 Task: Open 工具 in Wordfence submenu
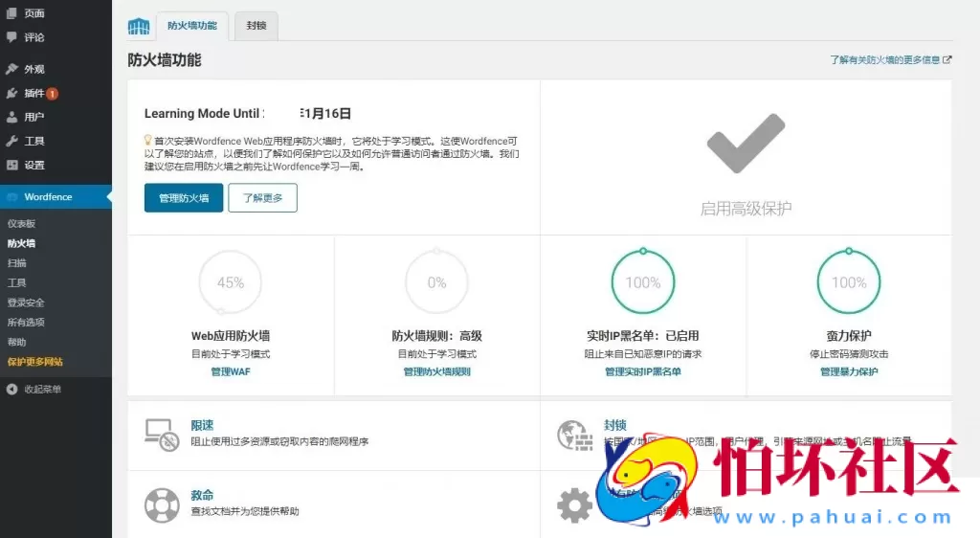[17, 282]
